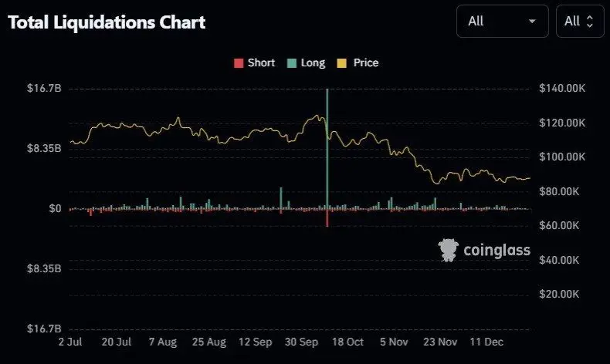Click the coinglass logo icon

tap(449, 249)
